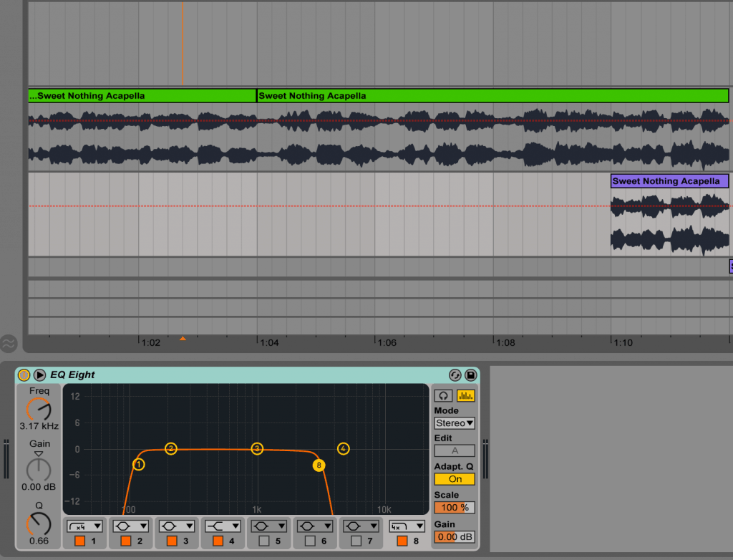Click the EQ Eight device activator button

pyautogui.click(x=24, y=375)
